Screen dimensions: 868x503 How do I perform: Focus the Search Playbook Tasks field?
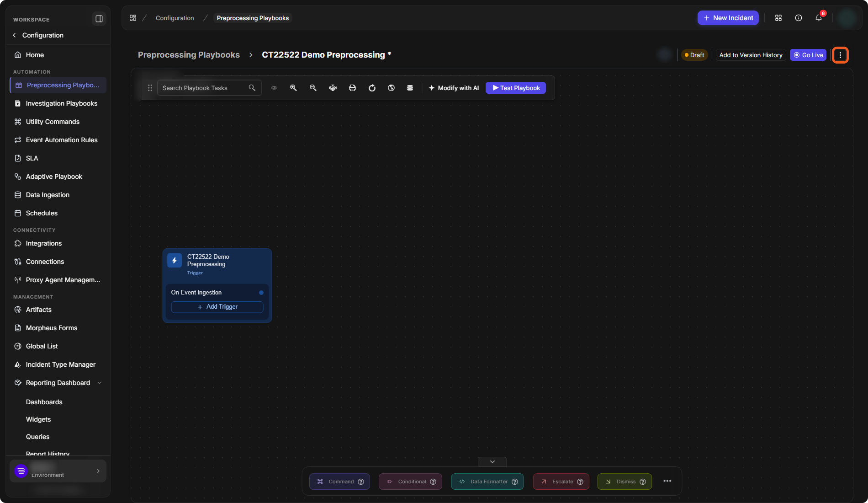pos(209,88)
